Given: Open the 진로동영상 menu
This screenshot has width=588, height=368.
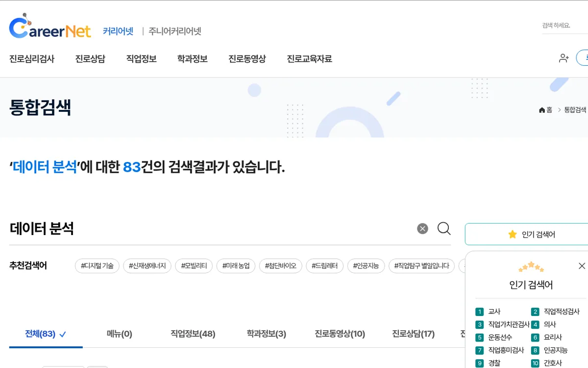Looking at the screenshot, I should tap(247, 59).
